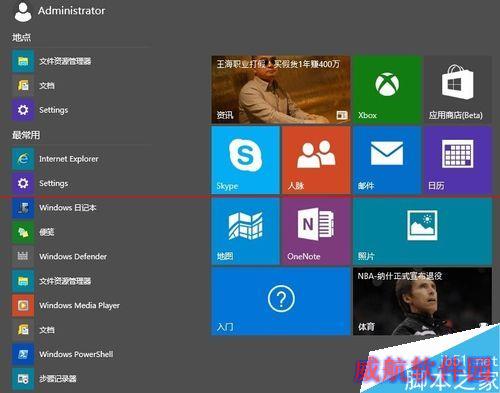
Task: Open the 人脉 people tile
Action: [316, 160]
